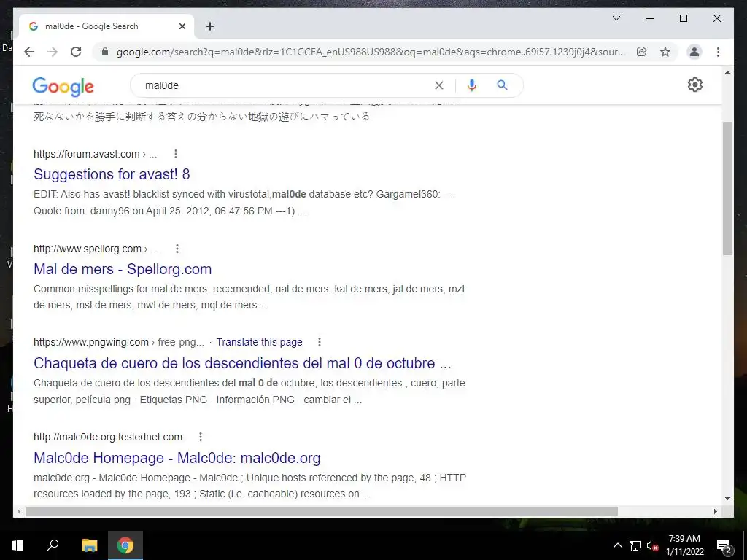Screen dimensions: 747x560
Task: Click Translate this page link
Action: pyautogui.click(x=259, y=342)
